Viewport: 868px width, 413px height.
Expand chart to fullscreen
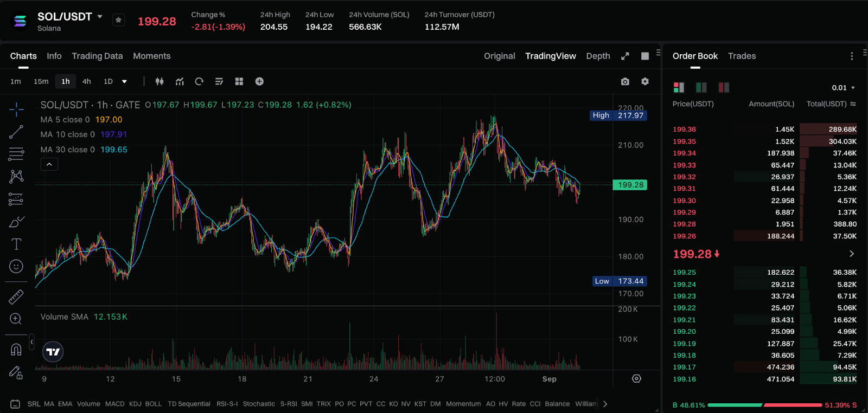click(x=625, y=56)
